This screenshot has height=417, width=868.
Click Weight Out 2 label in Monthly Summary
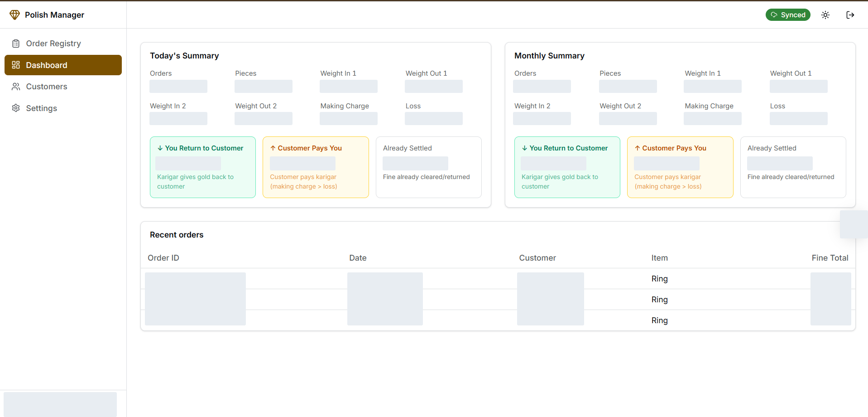pos(620,106)
